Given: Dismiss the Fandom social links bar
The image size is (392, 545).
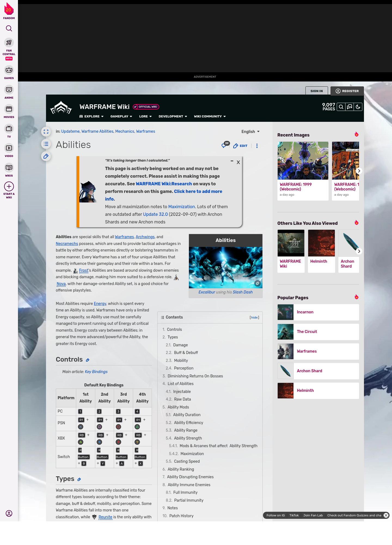Looking at the screenshot, I should [x=386, y=515].
